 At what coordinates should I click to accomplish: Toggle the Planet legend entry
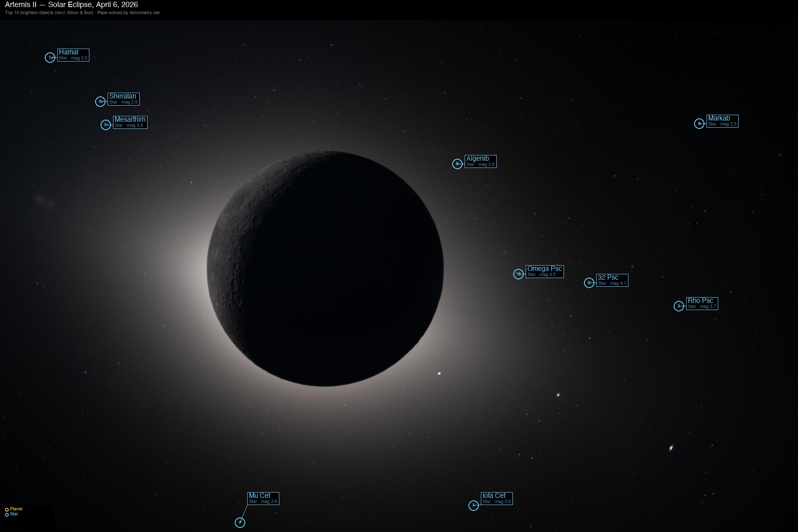(x=15, y=508)
